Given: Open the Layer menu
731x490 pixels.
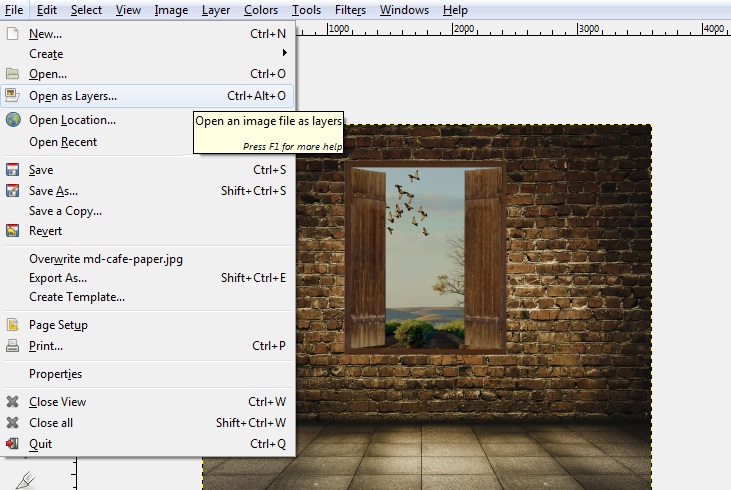Looking at the screenshot, I should click(x=216, y=10).
